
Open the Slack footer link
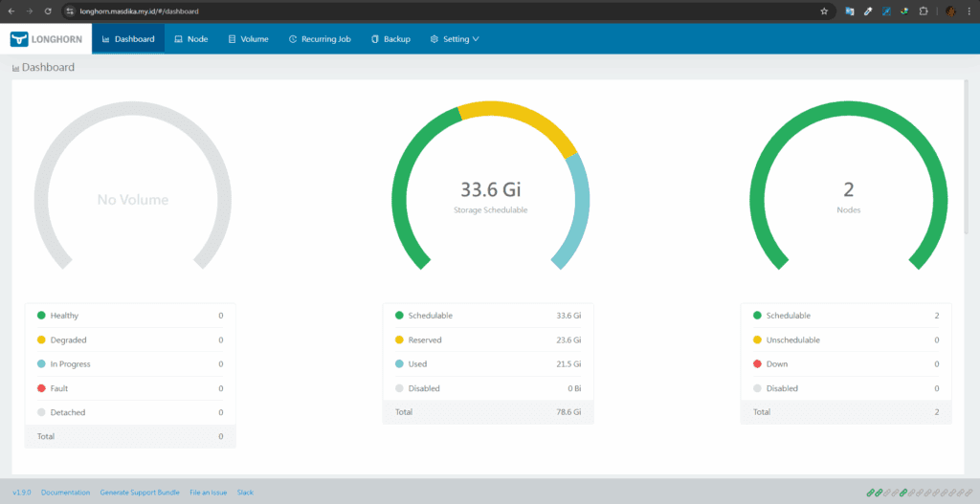tap(245, 493)
